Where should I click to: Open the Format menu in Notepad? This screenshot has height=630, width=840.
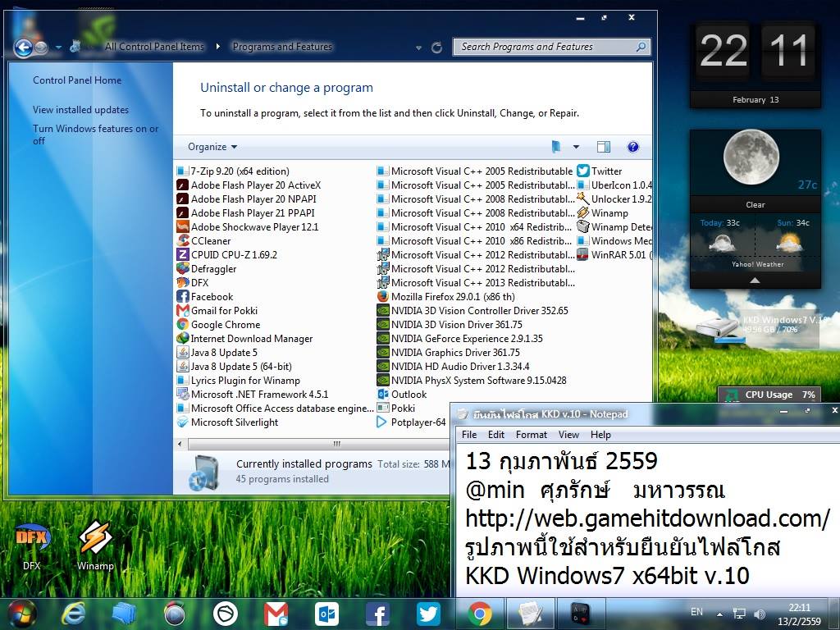point(532,435)
